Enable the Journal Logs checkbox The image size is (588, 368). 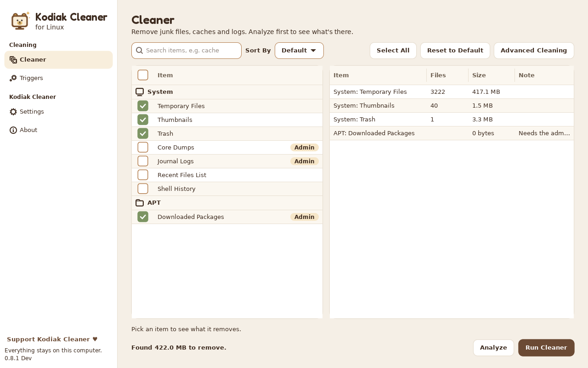143,161
